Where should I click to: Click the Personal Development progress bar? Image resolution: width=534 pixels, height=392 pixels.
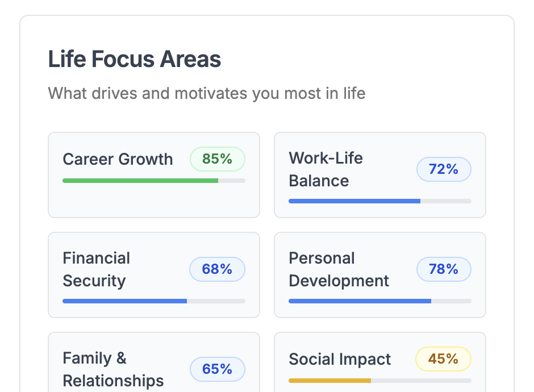pyautogui.click(x=380, y=301)
